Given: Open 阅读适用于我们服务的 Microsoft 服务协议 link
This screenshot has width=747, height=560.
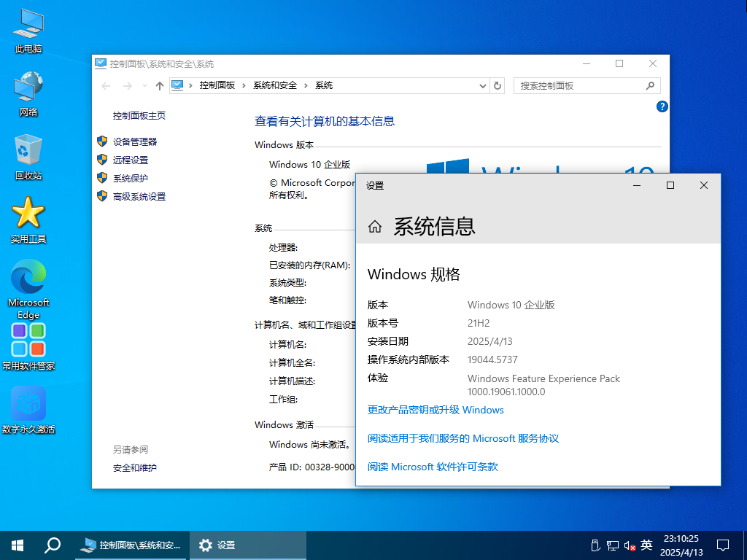Looking at the screenshot, I should [x=463, y=438].
